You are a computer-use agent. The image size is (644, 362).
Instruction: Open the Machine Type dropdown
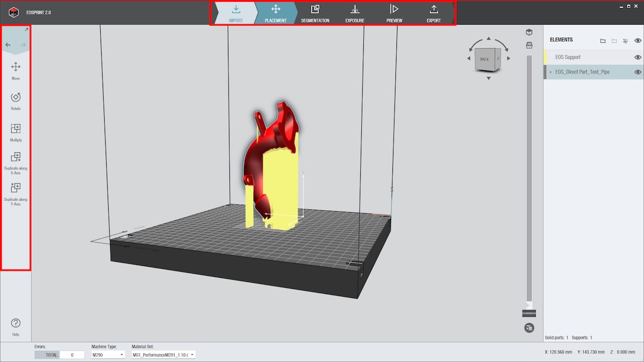click(108, 355)
